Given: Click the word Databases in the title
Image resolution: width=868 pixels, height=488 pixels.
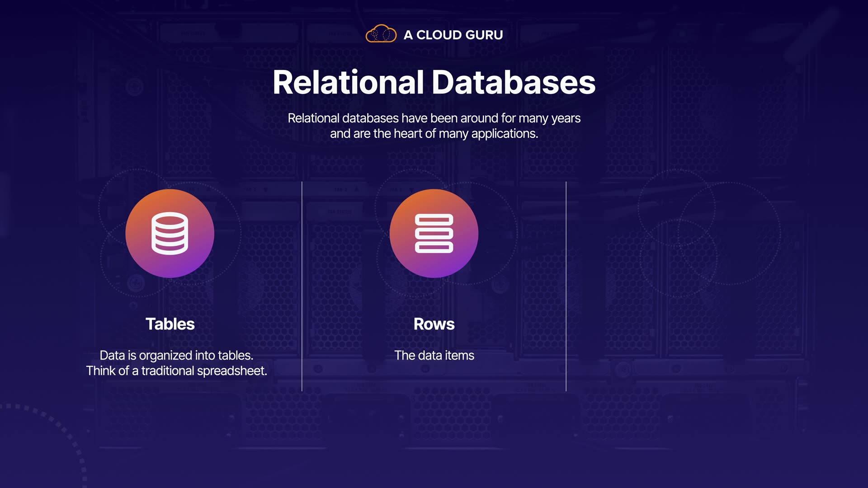Looking at the screenshot, I should [x=514, y=83].
